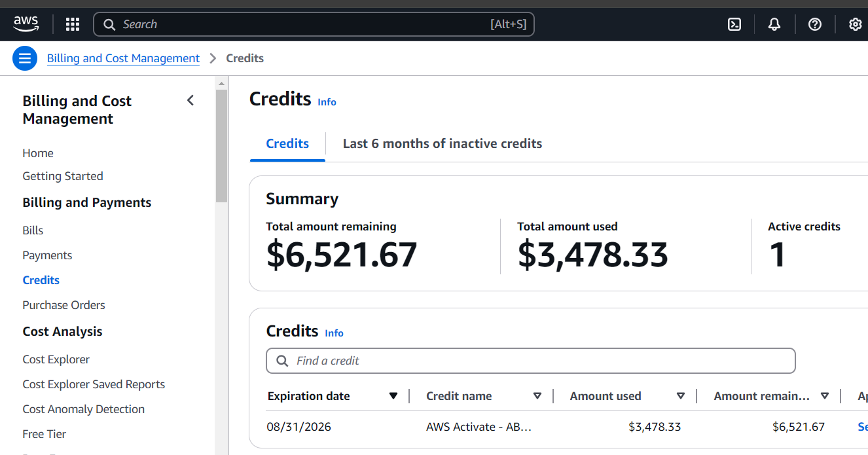Open Cost Anomaly Detection in sidebar
This screenshot has height=455, width=868.
pyautogui.click(x=84, y=409)
